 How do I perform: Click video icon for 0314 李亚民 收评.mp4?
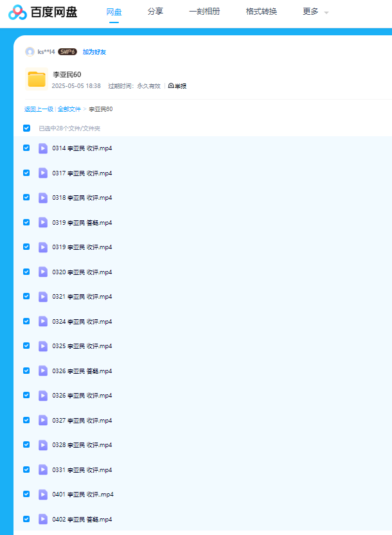pos(43,148)
